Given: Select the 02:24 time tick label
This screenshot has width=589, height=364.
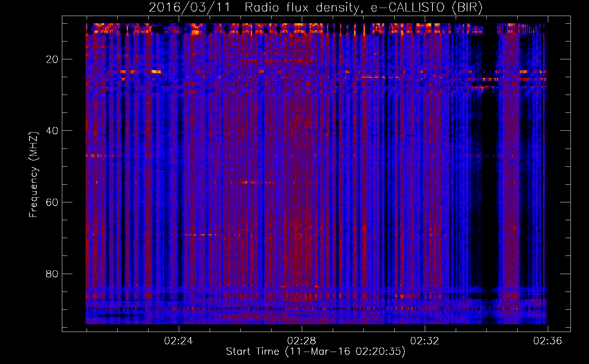Looking at the screenshot, I should coord(178,341).
